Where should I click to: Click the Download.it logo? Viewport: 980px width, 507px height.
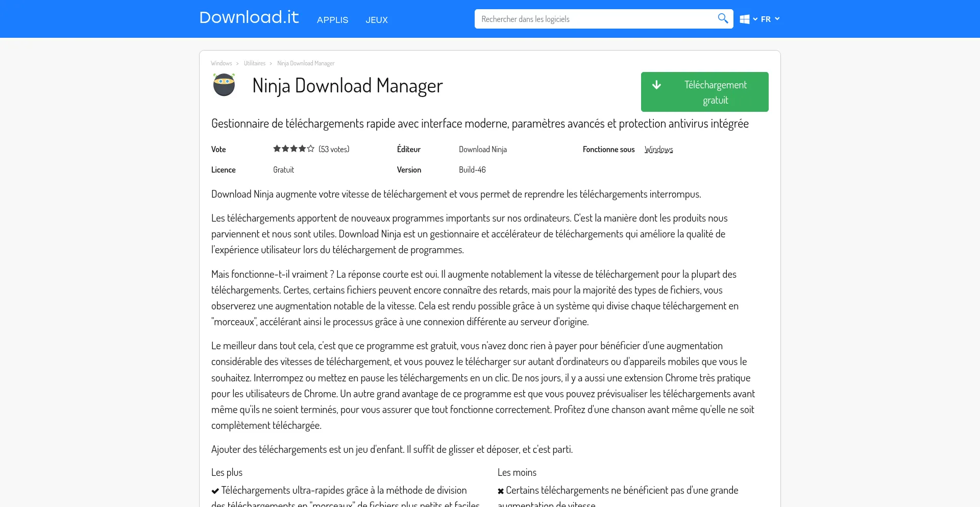[x=249, y=18]
